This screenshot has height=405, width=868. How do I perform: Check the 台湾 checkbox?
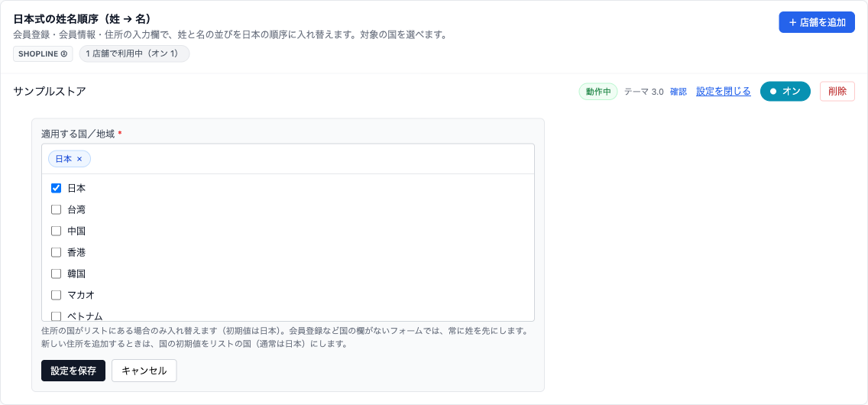tap(56, 209)
